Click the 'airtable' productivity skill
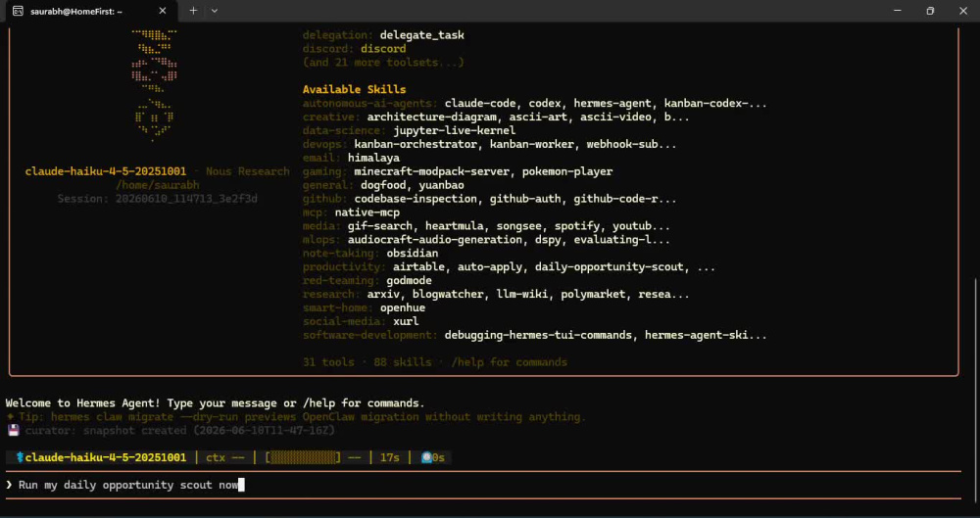 (x=418, y=266)
